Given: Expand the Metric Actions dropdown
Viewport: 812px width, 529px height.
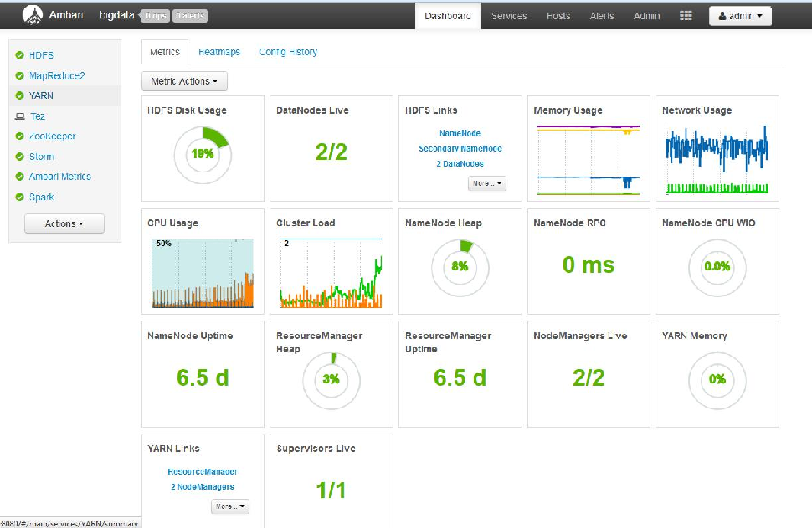Looking at the screenshot, I should [x=184, y=81].
